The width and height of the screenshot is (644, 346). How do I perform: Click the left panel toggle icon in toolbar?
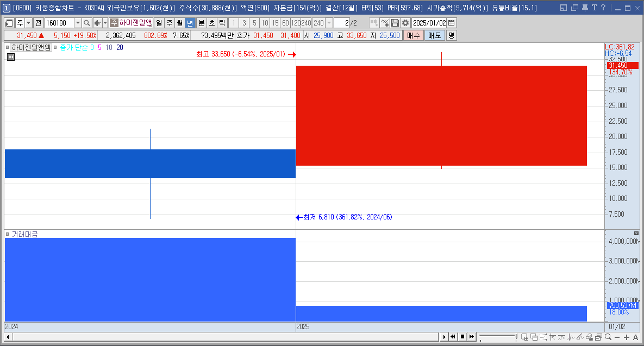[9, 23]
